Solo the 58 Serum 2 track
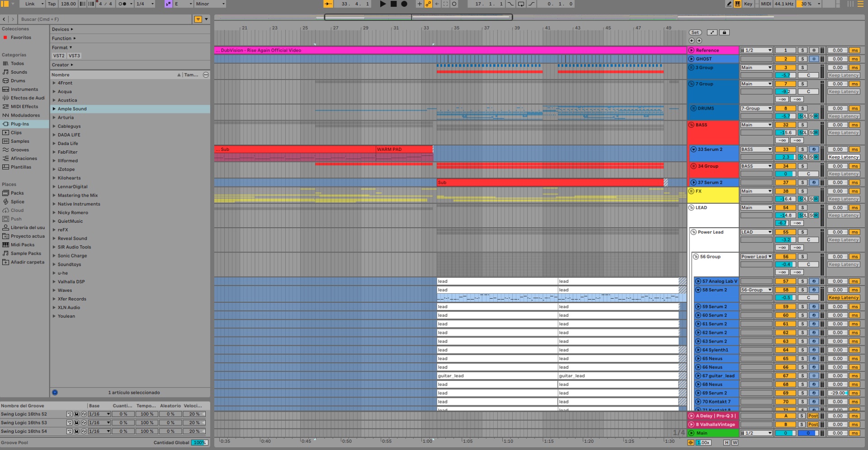 tap(802, 290)
